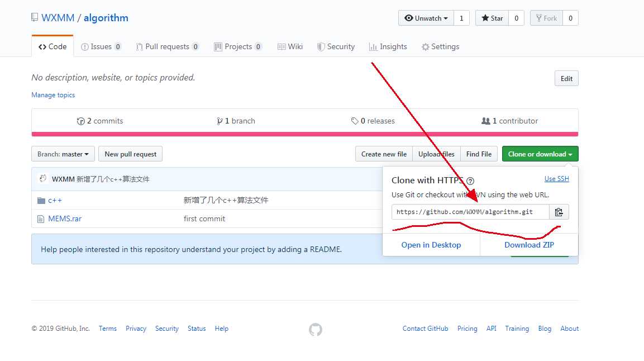Toggle the Clone or download dropdown
The width and height of the screenshot is (644, 361).
point(540,154)
